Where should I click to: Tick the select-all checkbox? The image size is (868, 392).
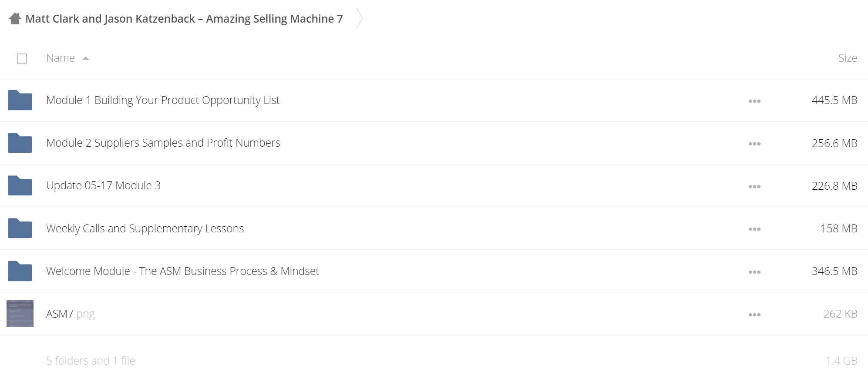22,58
